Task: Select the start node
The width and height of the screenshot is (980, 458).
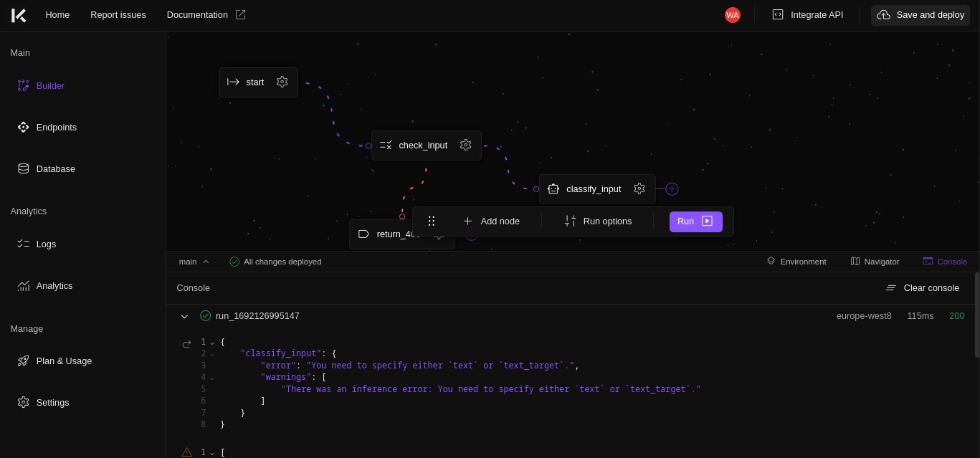Action: tap(258, 82)
